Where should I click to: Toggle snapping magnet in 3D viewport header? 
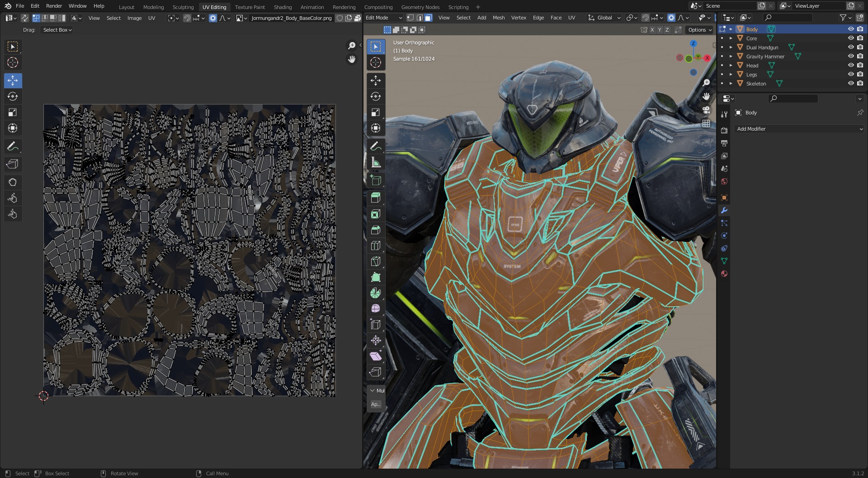(x=646, y=18)
